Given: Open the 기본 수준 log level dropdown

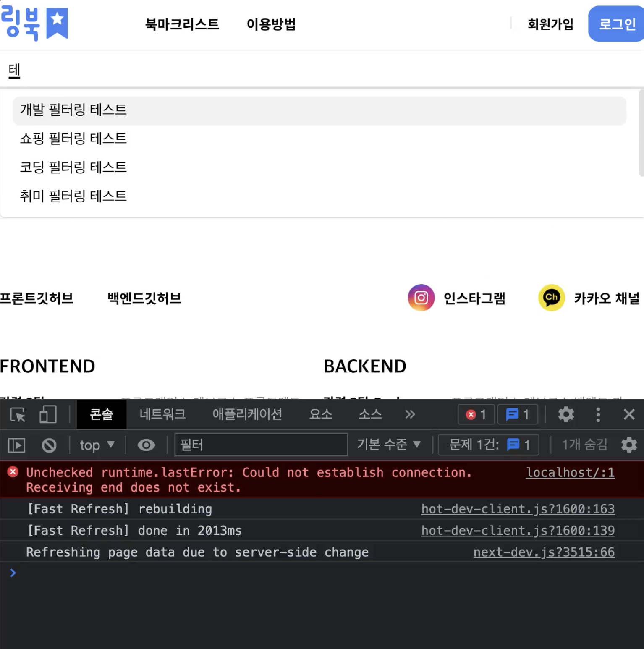Looking at the screenshot, I should point(389,444).
